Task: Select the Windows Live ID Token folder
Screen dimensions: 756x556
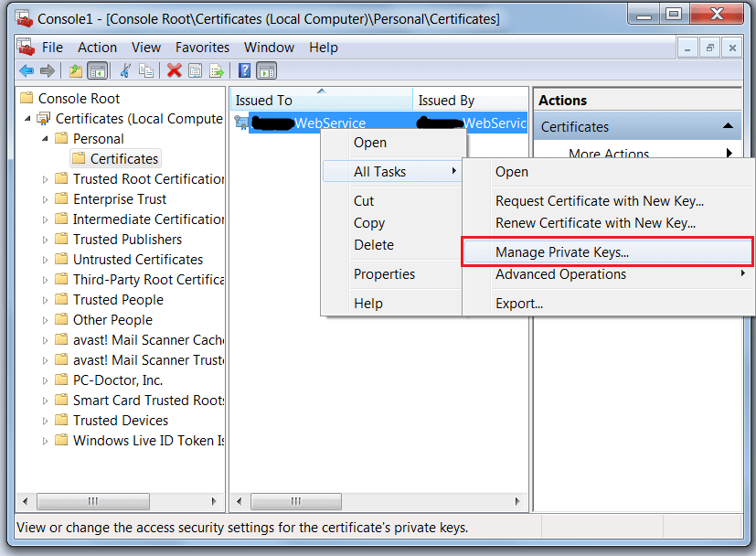Action: (139, 441)
